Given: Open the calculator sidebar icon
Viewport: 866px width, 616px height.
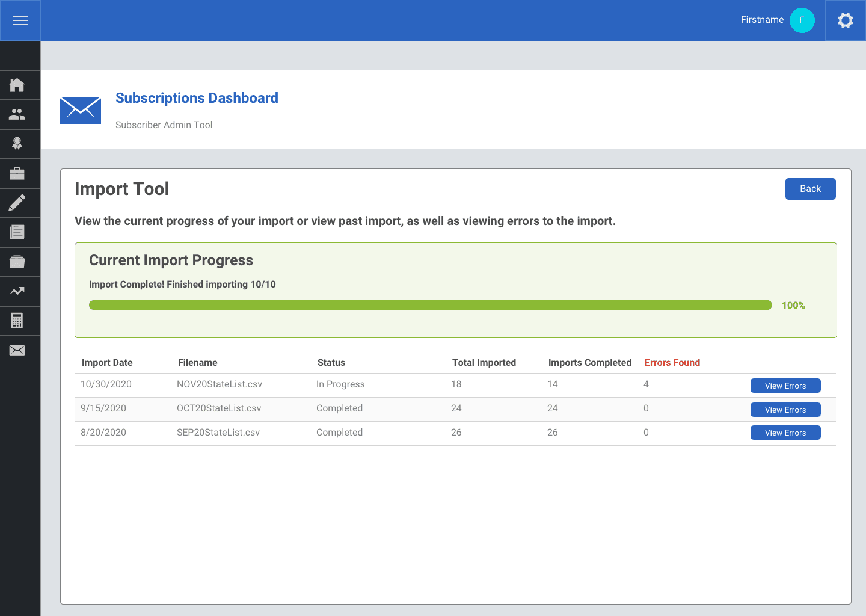Looking at the screenshot, I should coord(17,321).
